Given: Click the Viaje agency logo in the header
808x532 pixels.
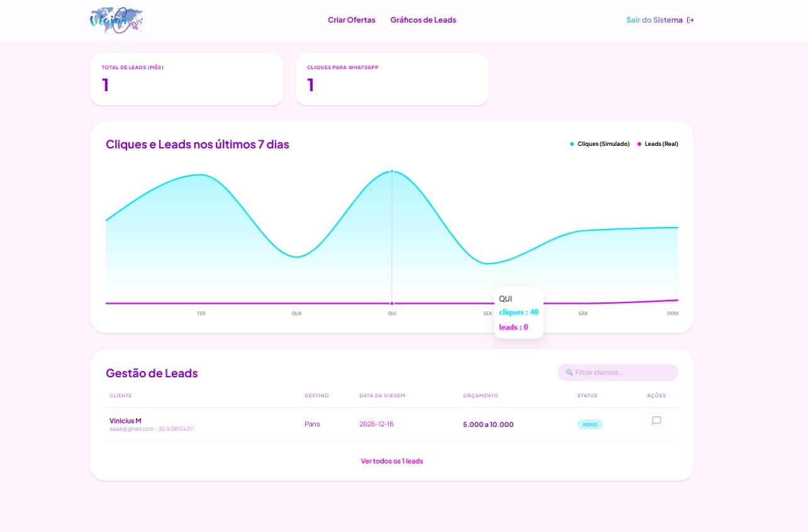Looking at the screenshot, I should tap(116, 19).
